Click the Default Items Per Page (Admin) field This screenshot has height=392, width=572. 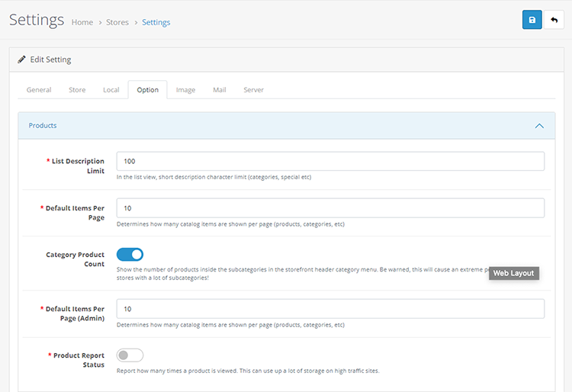330,309
